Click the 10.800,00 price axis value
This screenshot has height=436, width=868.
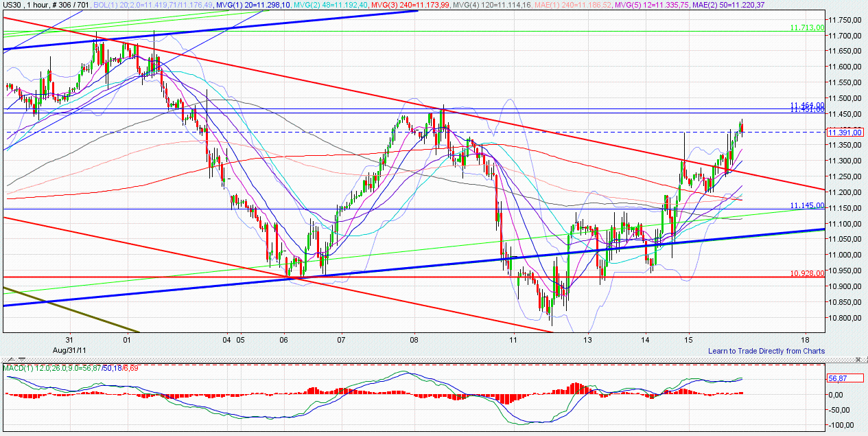click(x=845, y=318)
